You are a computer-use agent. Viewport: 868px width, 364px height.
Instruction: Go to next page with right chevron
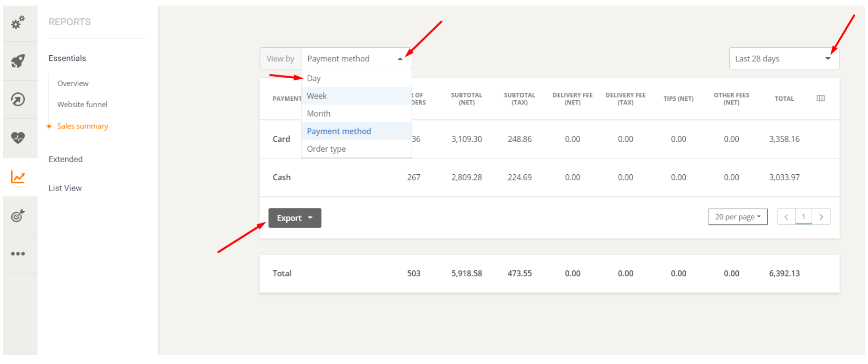(821, 217)
